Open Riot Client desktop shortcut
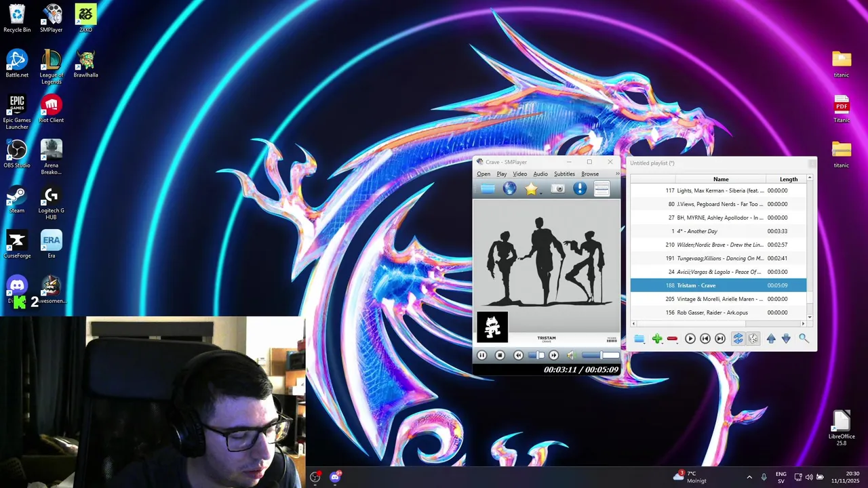Viewport: 868px width, 488px height. pos(52,108)
